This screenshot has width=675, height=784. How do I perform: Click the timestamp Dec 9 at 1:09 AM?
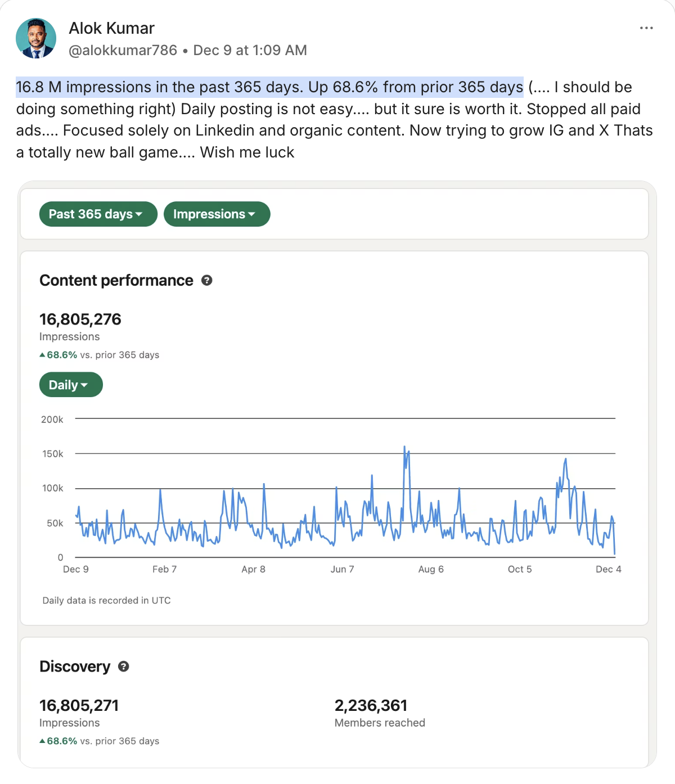coord(250,50)
